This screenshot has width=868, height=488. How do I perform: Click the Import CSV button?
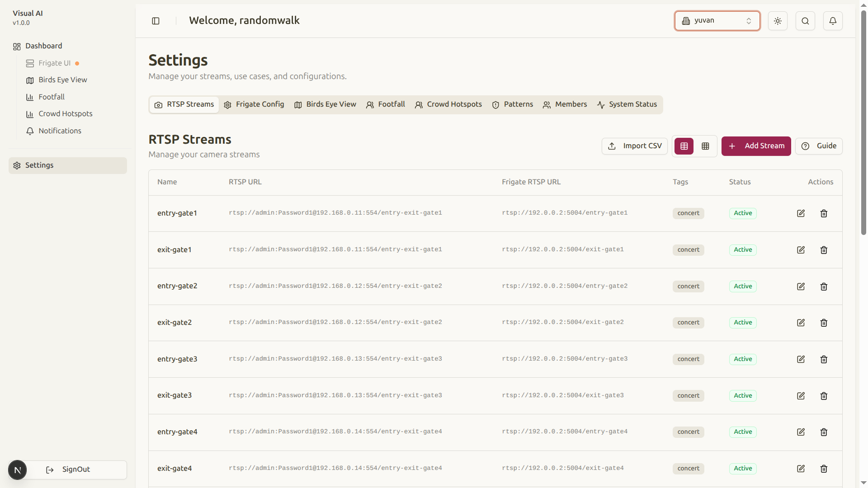[634, 146]
